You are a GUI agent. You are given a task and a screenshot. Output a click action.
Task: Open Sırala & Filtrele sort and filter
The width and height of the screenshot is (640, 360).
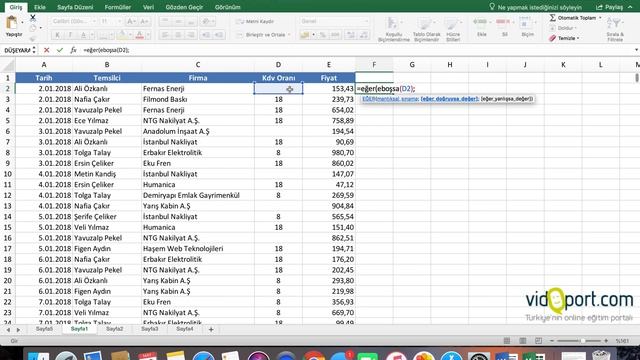point(615,29)
